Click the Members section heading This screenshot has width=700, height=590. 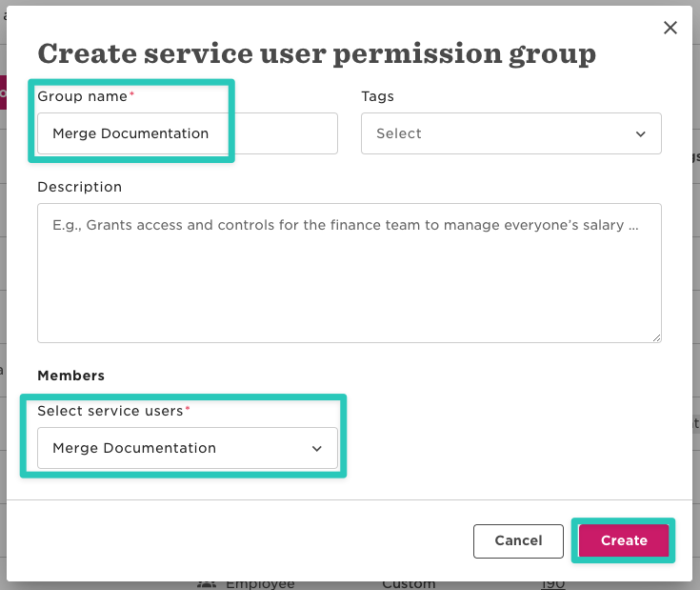coord(70,376)
